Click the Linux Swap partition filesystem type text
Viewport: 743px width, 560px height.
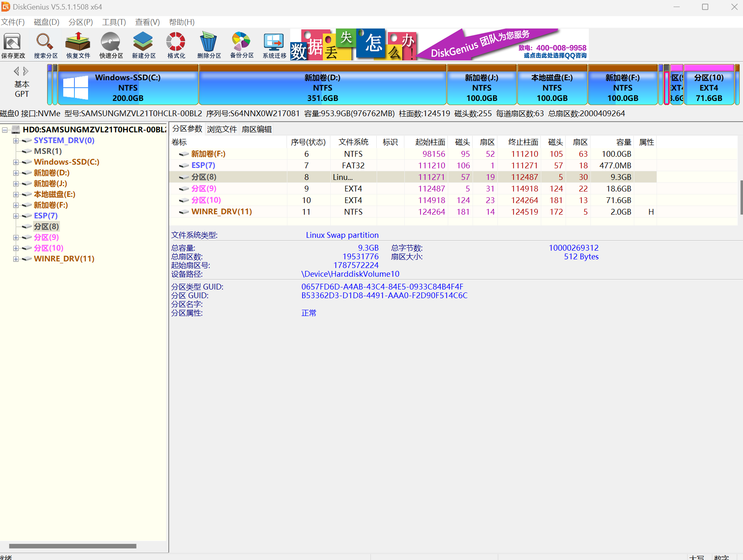(342, 235)
